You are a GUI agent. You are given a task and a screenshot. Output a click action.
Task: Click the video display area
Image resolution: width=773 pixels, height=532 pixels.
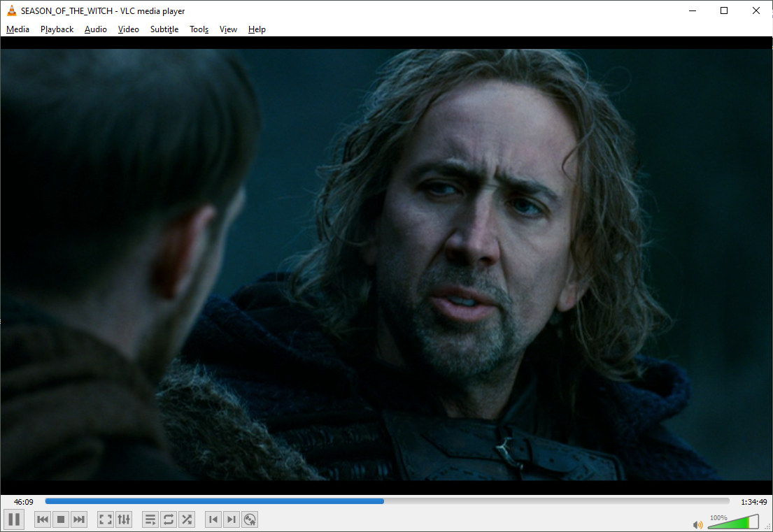386,264
